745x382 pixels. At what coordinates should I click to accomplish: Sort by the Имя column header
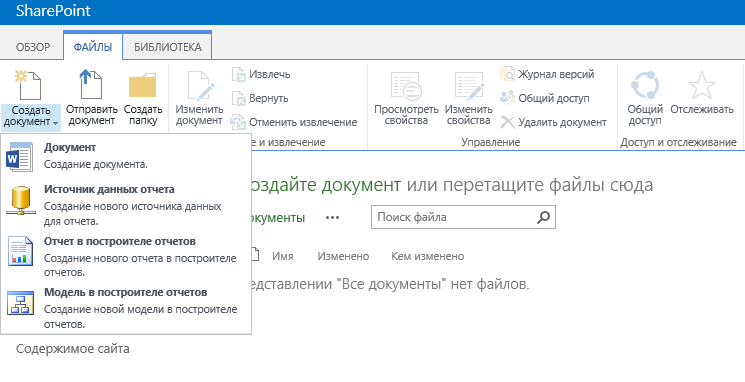click(283, 256)
